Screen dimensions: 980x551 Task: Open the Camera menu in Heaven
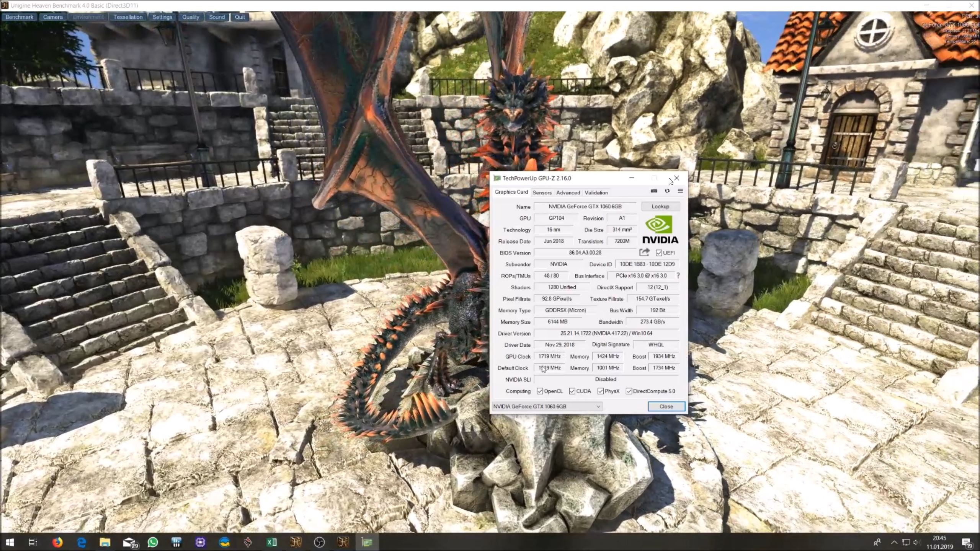(x=53, y=17)
